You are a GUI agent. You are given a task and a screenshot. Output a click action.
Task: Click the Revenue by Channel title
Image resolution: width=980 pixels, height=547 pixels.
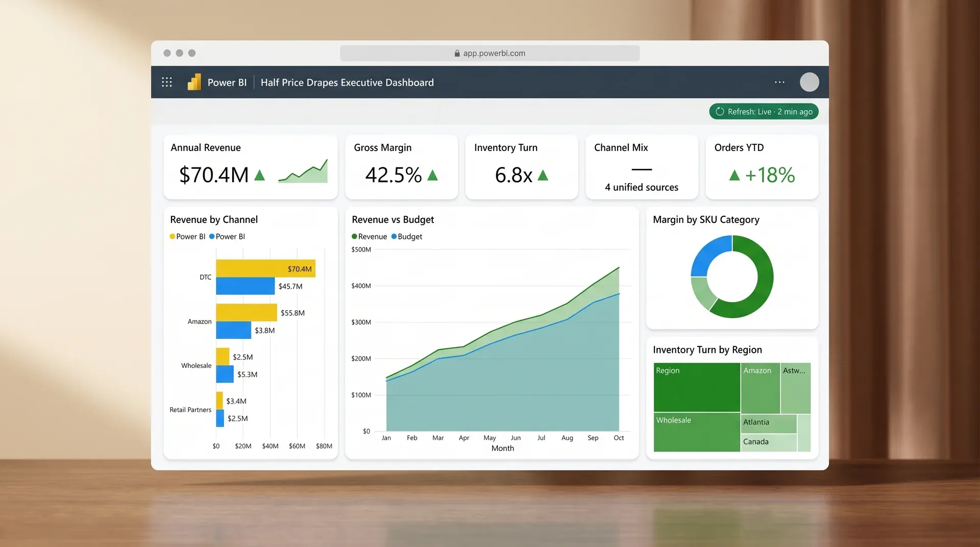[214, 219]
